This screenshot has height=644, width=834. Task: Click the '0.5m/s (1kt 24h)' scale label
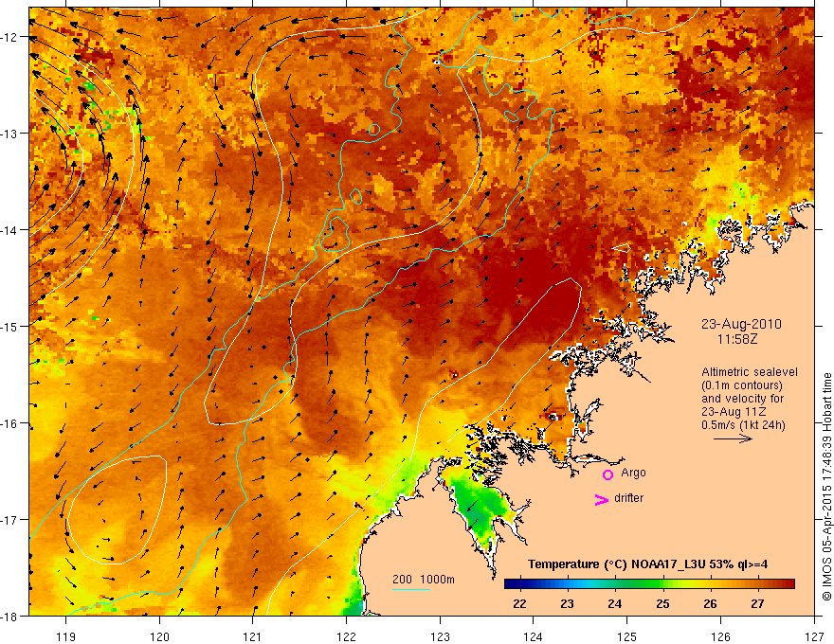coord(744,425)
